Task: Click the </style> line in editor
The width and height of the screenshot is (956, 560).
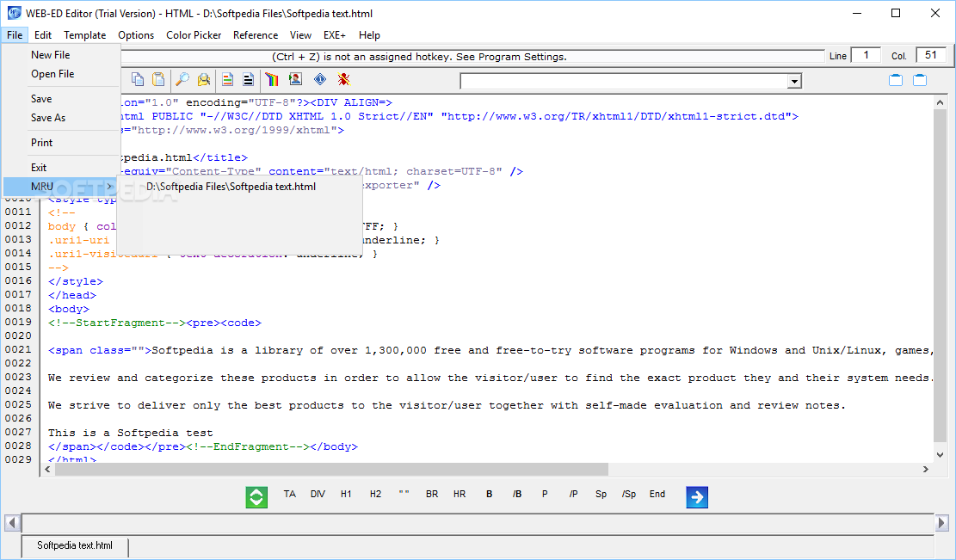Action: [76, 281]
